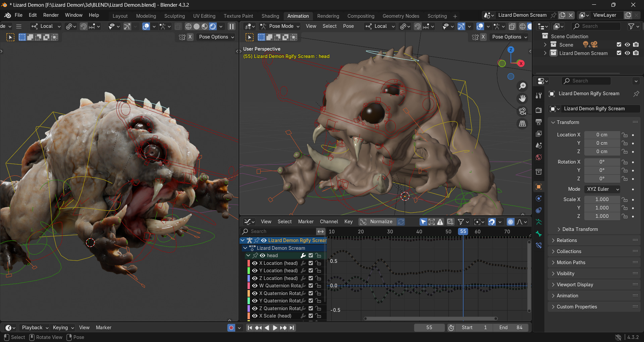Click the Graph Editor channel Search field
644x342 pixels.
[278, 231]
